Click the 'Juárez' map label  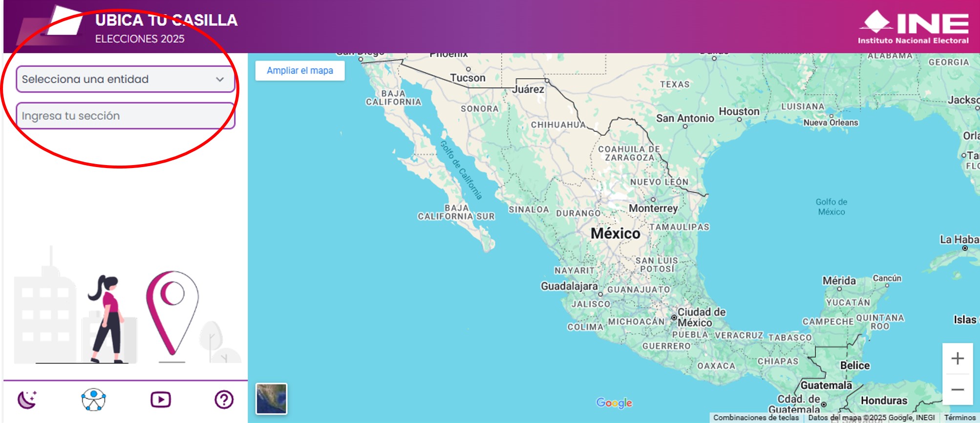click(x=528, y=89)
